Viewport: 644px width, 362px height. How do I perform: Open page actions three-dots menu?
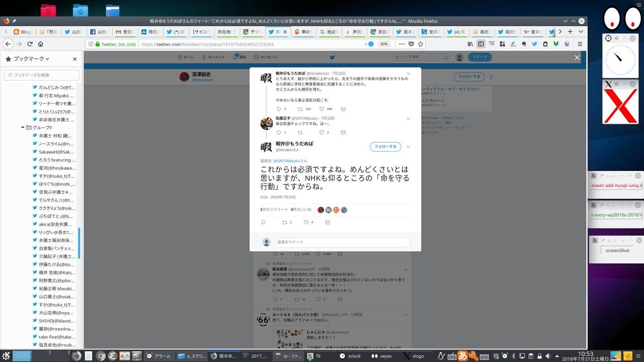click(402, 44)
